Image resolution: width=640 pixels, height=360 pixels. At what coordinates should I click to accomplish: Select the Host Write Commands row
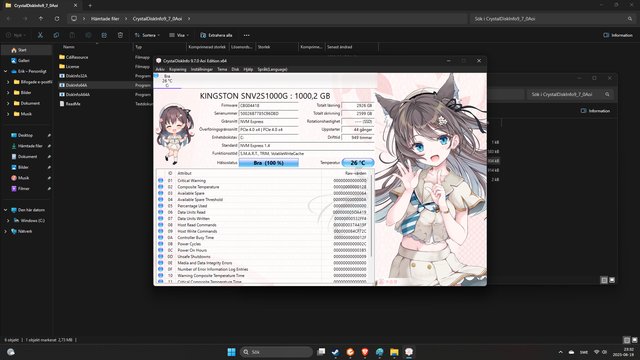click(263, 231)
